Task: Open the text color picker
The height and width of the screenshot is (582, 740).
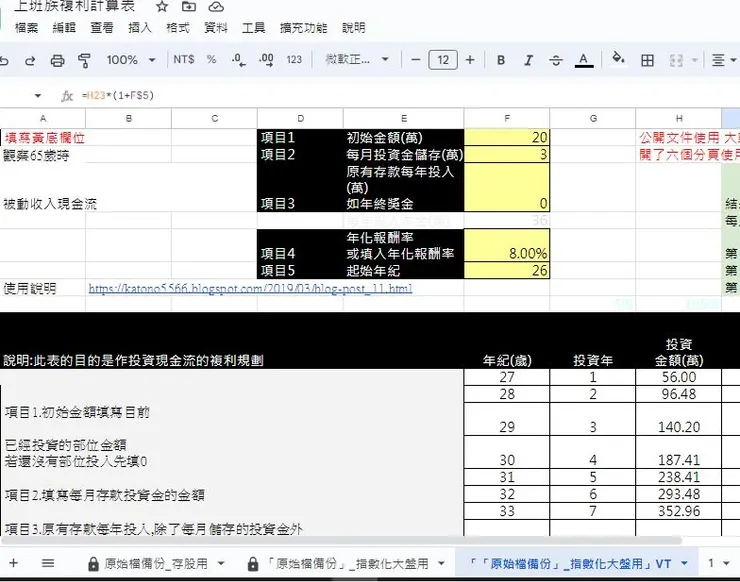Action: [x=584, y=60]
